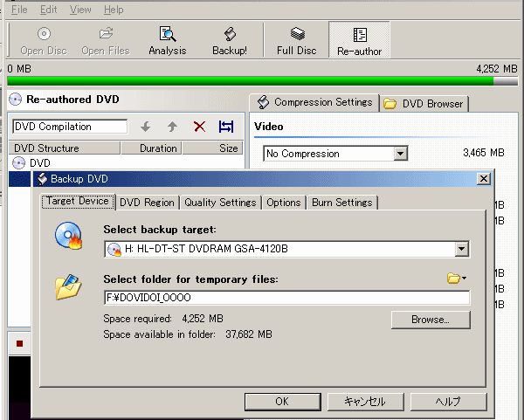Open the Quality Settings tab
Image resolution: width=524 pixels, height=420 pixels.
click(x=220, y=203)
